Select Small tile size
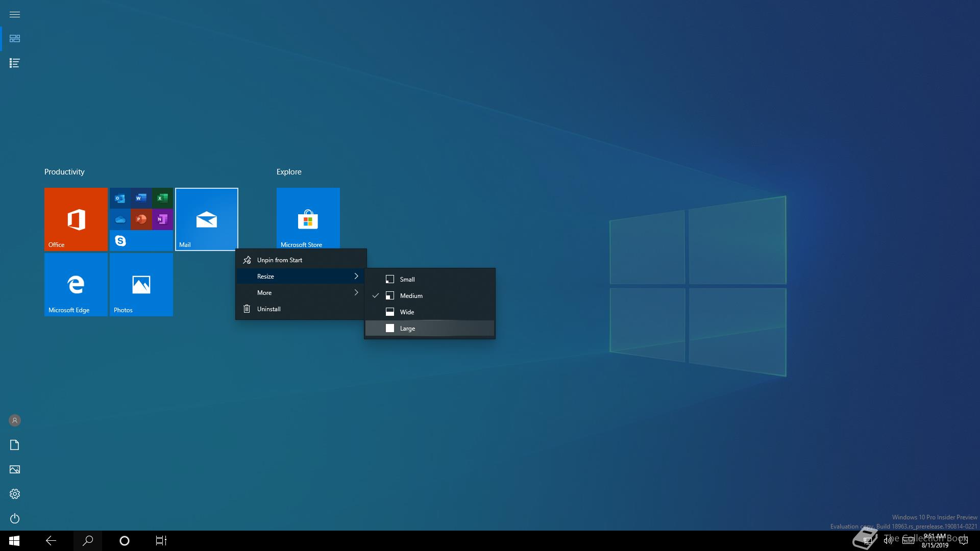This screenshot has width=980, height=551. click(x=430, y=280)
